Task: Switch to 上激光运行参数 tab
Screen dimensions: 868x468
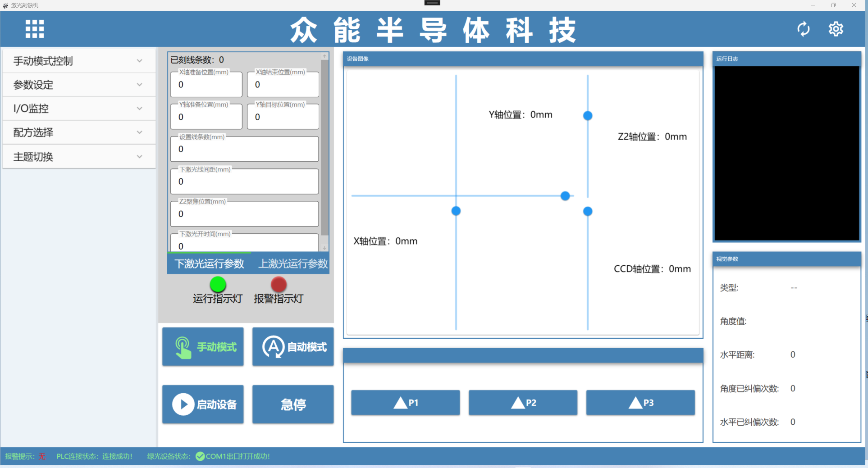Action: [x=292, y=264]
